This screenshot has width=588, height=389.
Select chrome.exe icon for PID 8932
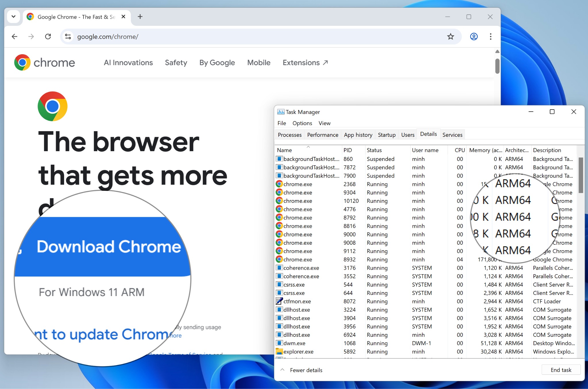coord(279,259)
